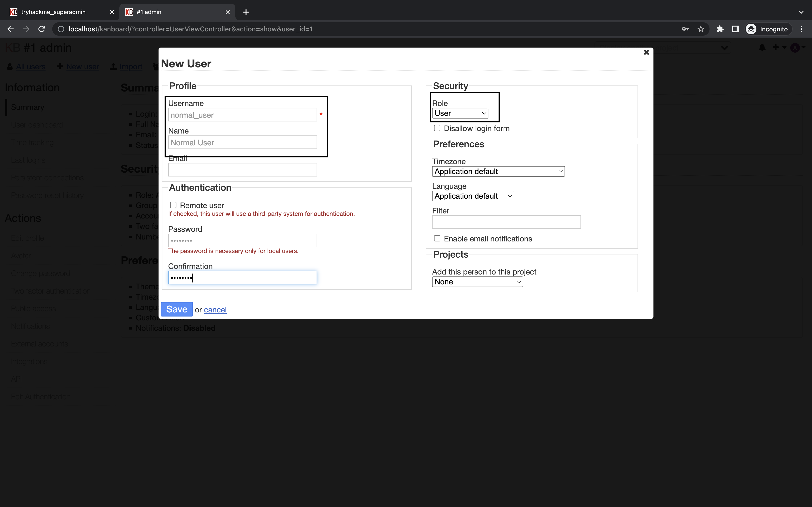
Task: Open the browser extensions puzzle icon
Action: tap(720, 29)
